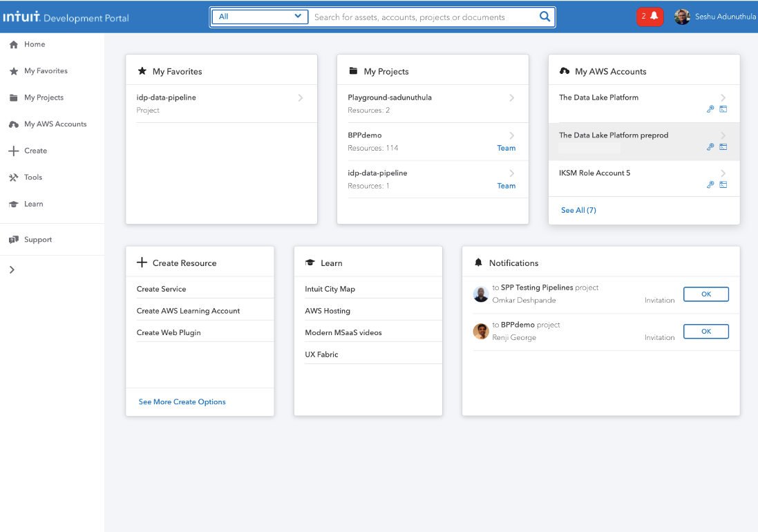The image size is (758, 532).
Task: Click the My AWS Accounts card cloud icon
Action: coord(564,71)
